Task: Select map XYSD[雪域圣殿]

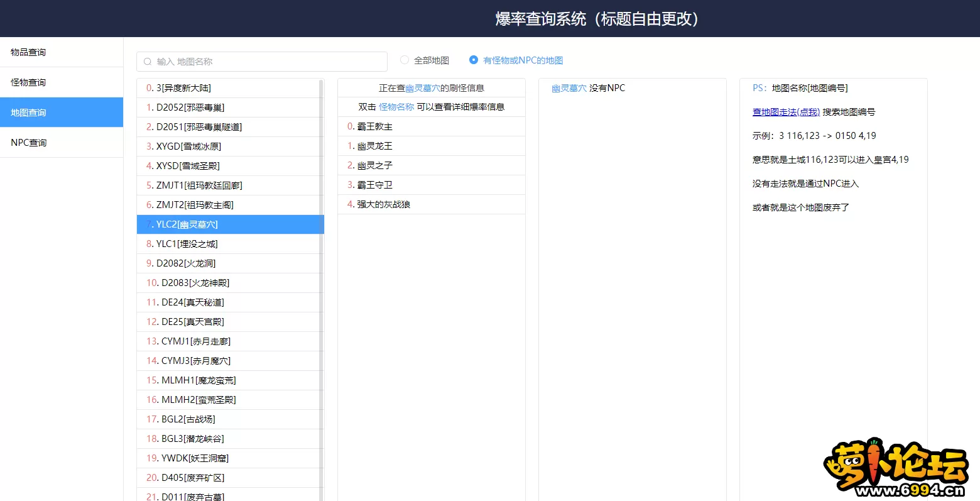Action: click(x=228, y=166)
